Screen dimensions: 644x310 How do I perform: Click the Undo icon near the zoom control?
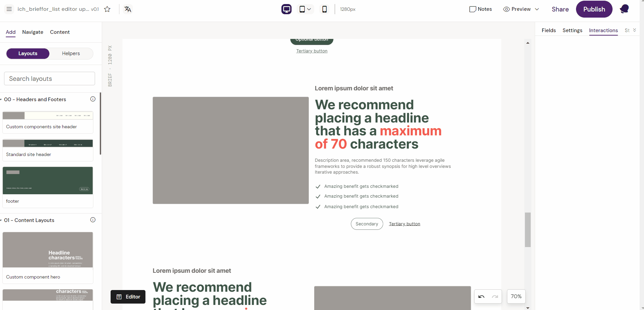(x=481, y=296)
